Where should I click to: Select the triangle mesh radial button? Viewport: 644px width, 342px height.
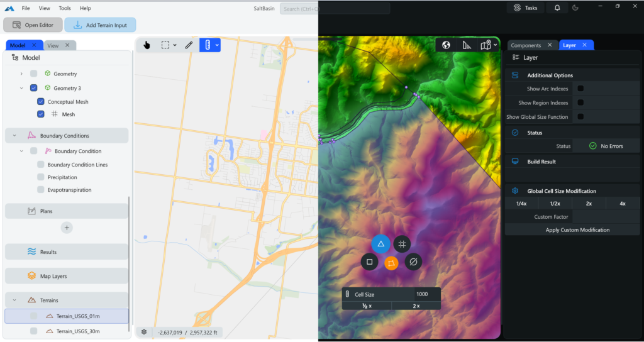pos(380,244)
